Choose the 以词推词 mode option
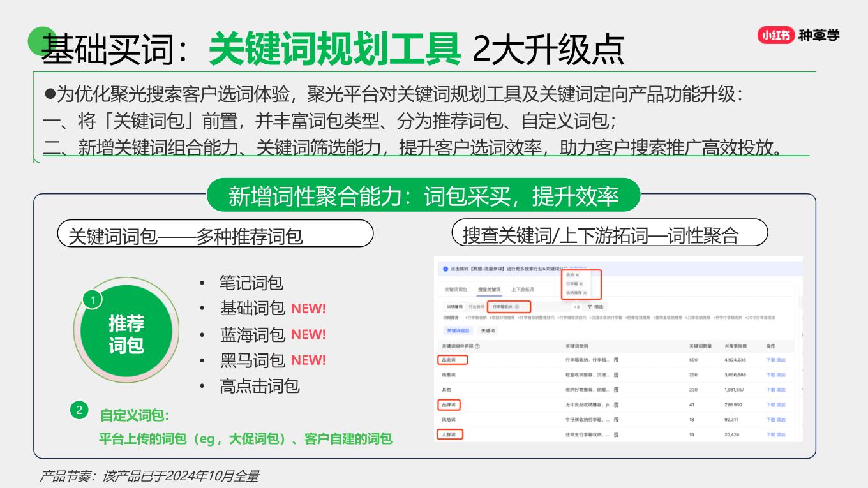The height and width of the screenshot is (488, 868). pyautogui.click(x=453, y=307)
